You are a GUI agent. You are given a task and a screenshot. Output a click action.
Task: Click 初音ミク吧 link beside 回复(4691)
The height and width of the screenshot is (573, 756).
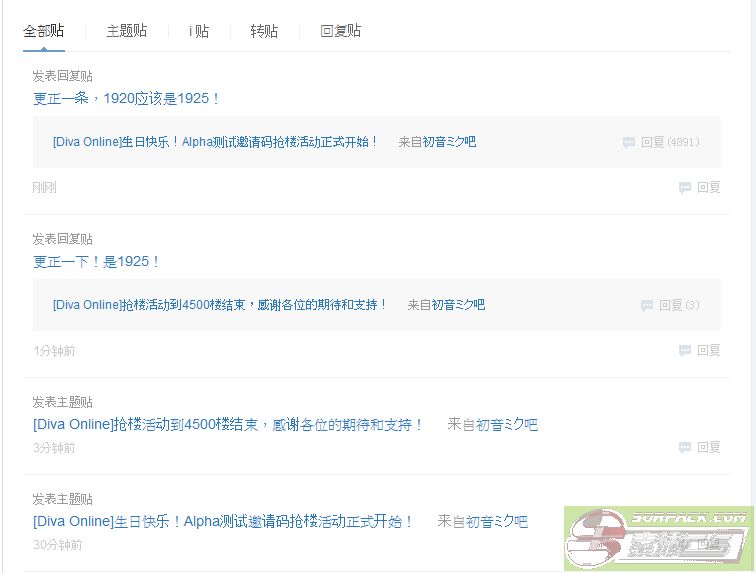(x=449, y=142)
